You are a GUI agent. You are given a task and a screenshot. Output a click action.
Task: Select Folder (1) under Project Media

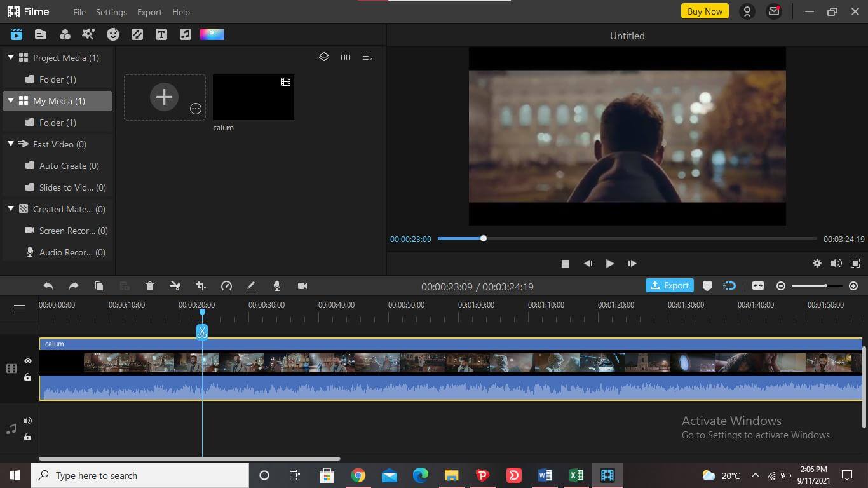(57, 79)
